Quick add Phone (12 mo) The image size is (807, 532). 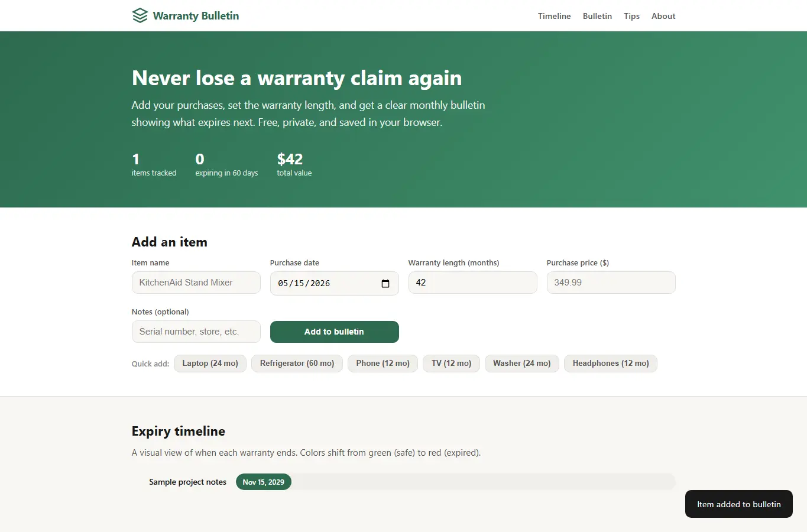click(383, 364)
